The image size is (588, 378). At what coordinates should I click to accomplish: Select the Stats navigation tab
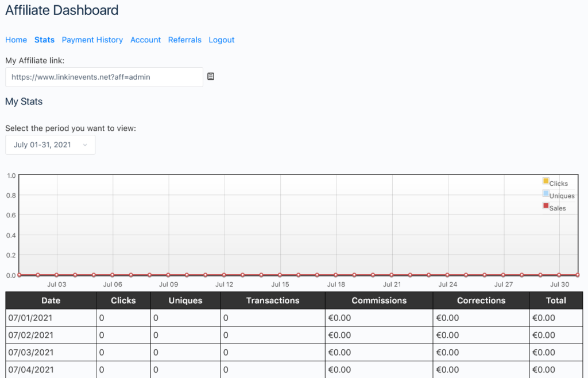click(44, 40)
